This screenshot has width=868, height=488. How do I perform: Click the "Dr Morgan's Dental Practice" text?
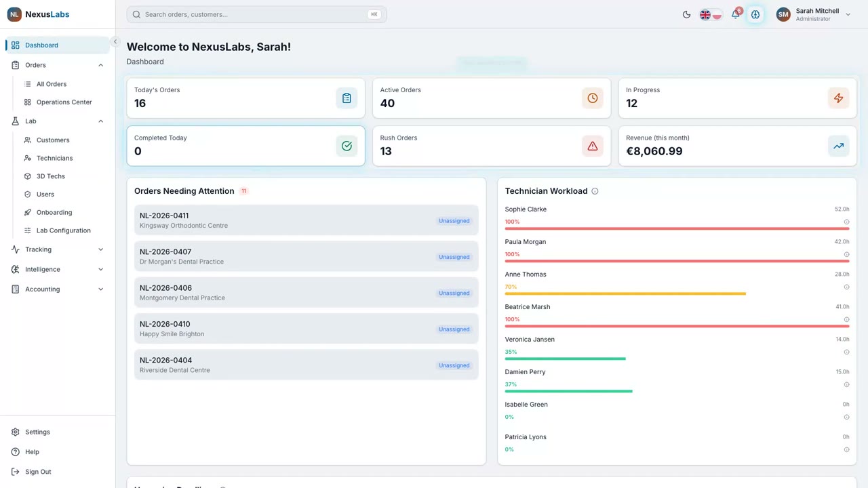coord(182,262)
